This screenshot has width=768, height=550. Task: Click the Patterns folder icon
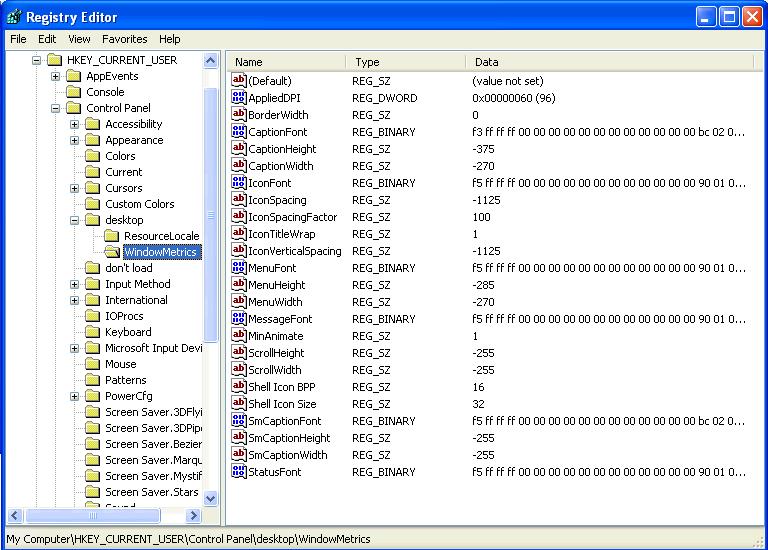93,380
